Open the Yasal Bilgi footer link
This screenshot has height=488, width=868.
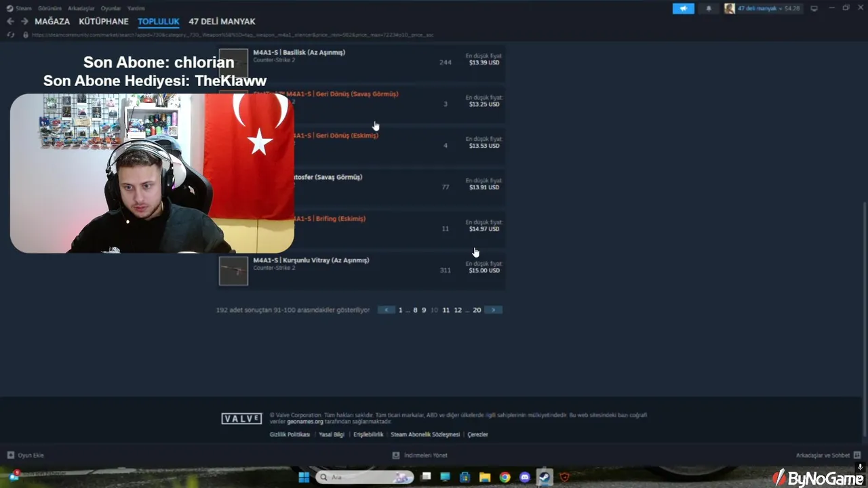(332, 434)
